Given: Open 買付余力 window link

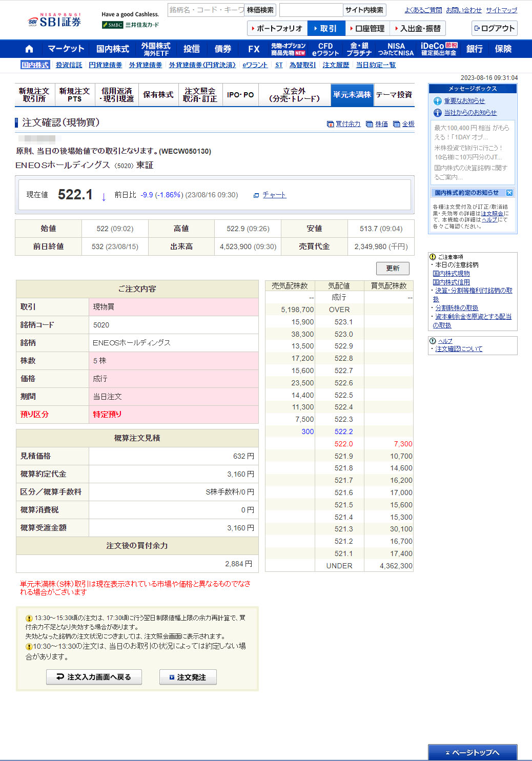Looking at the screenshot, I should [348, 124].
